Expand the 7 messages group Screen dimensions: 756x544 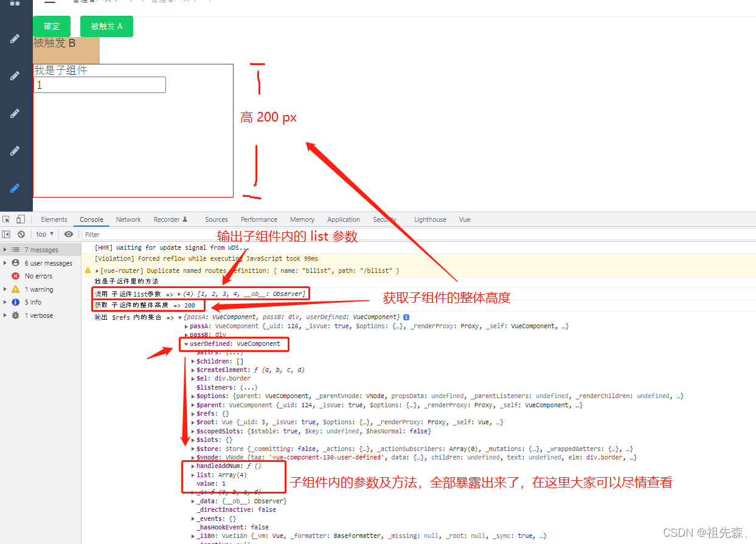point(5,250)
